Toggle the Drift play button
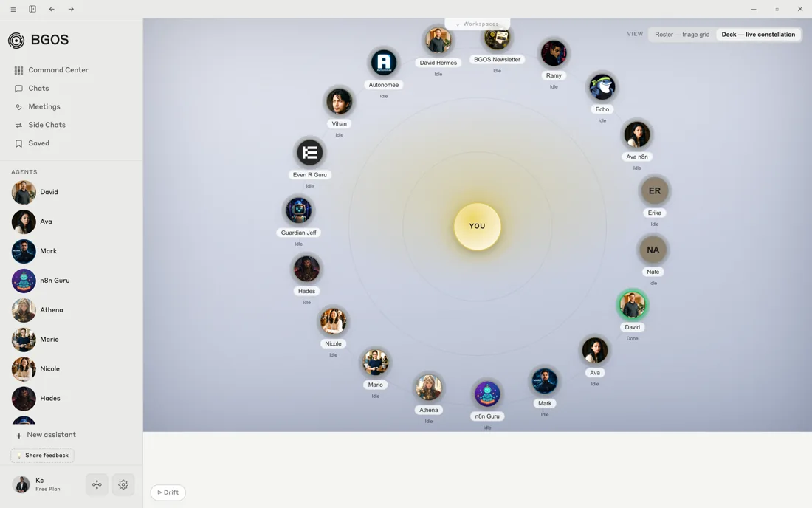Image resolution: width=812 pixels, height=508 pixels. click(168, 492)
